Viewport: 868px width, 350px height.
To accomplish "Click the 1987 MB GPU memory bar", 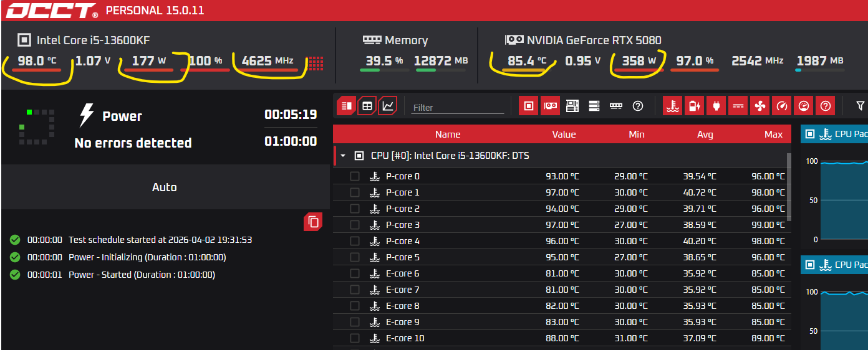I will tap(819, 70).
